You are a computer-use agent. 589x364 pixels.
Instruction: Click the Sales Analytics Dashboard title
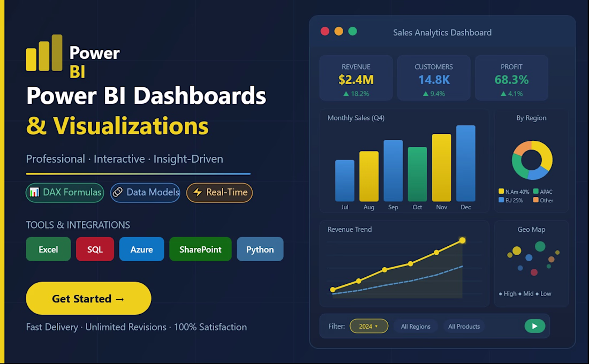coord(442,33)
